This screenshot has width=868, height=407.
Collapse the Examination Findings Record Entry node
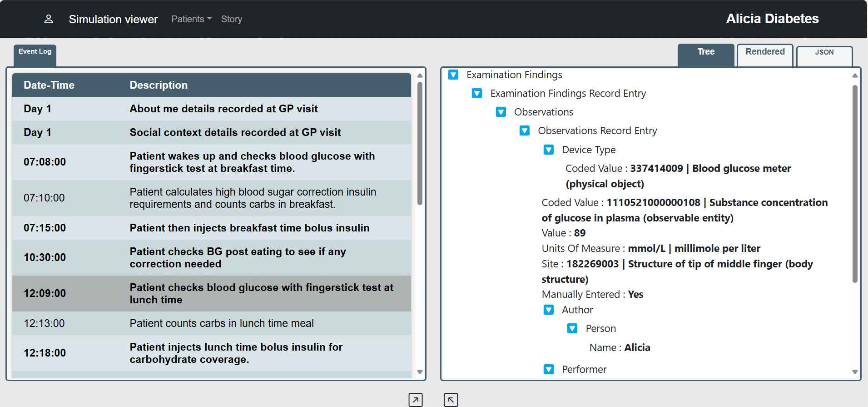pyautogui.click(x=477, y=93)
